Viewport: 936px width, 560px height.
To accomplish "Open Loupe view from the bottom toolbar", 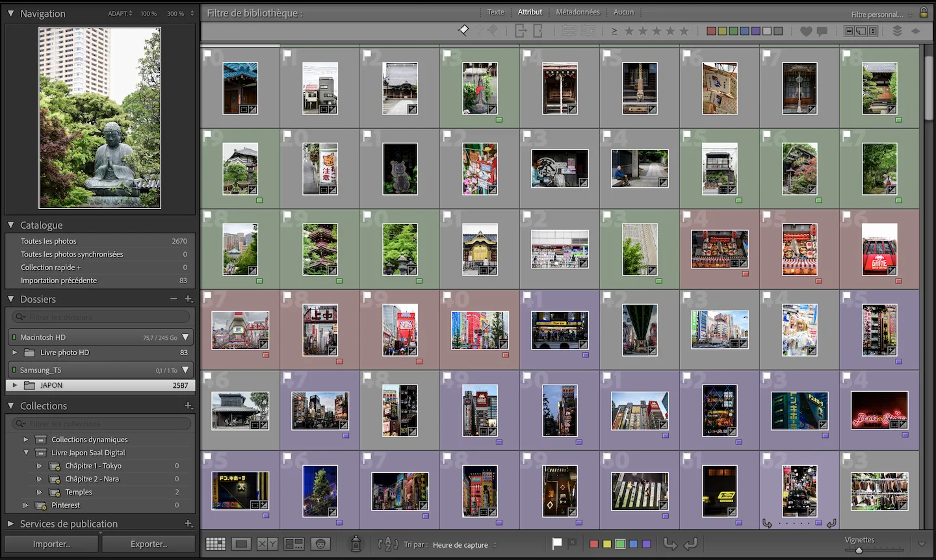I will tap(241, 544).
